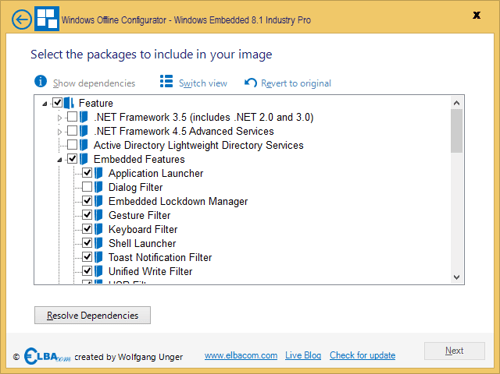Go back with the circular arrow button
500x374 pixels.
pyautogui.click(x=22, y=20)
